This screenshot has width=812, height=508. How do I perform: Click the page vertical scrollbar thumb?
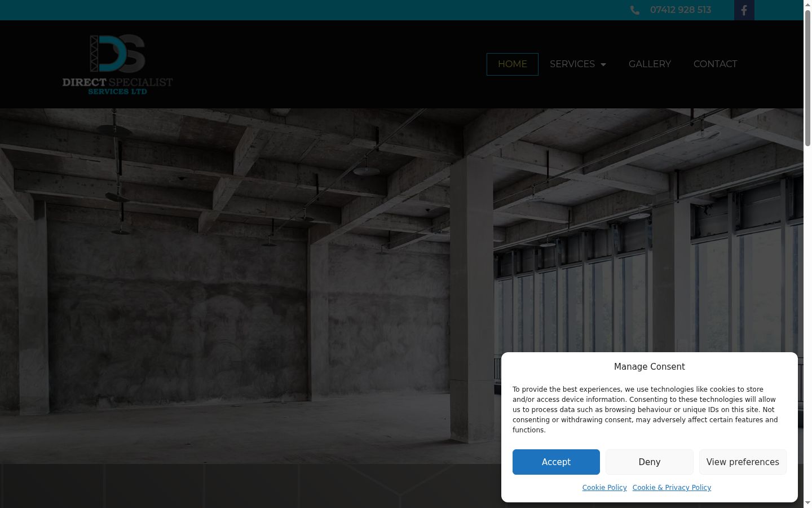click(x=807, y=78)
